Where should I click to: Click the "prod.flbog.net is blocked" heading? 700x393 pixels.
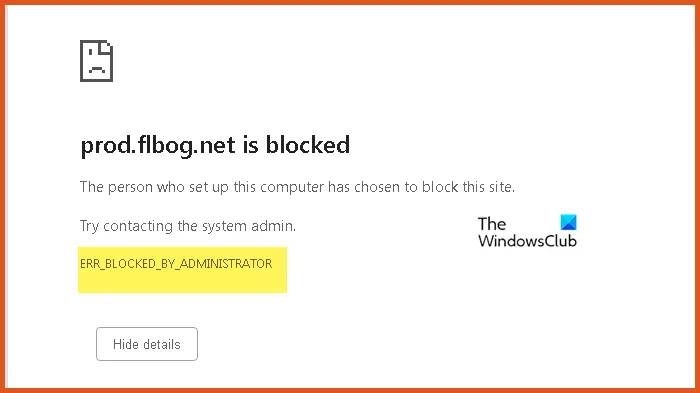point(215,145)
